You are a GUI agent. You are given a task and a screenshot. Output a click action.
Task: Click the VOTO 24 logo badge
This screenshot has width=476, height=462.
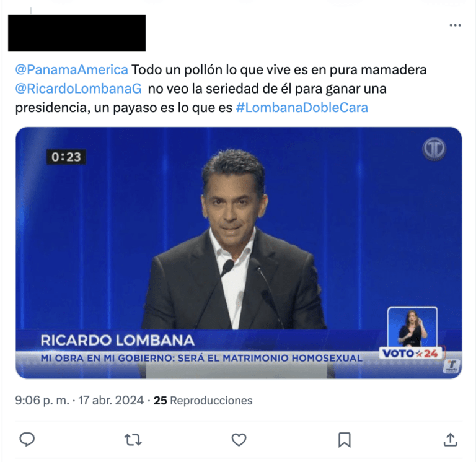[412, 354]
